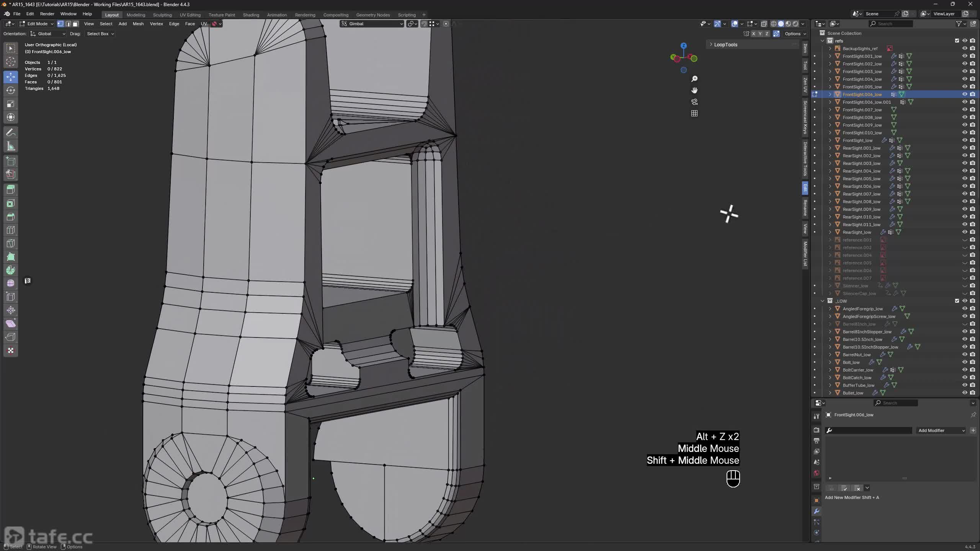Viewport: 980px width, 551px height.
Task: Click the viewport zoom magnifier icon
Action: pyautogui.click(x=694, y=79)
